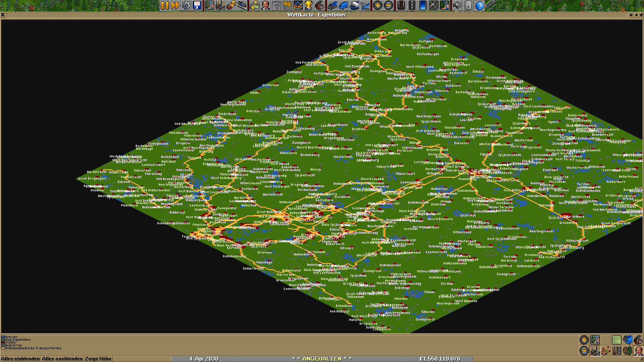This screenshot has width=644, height=362.
Task: Toggle town names on the world map
Action: pos(595,351)
